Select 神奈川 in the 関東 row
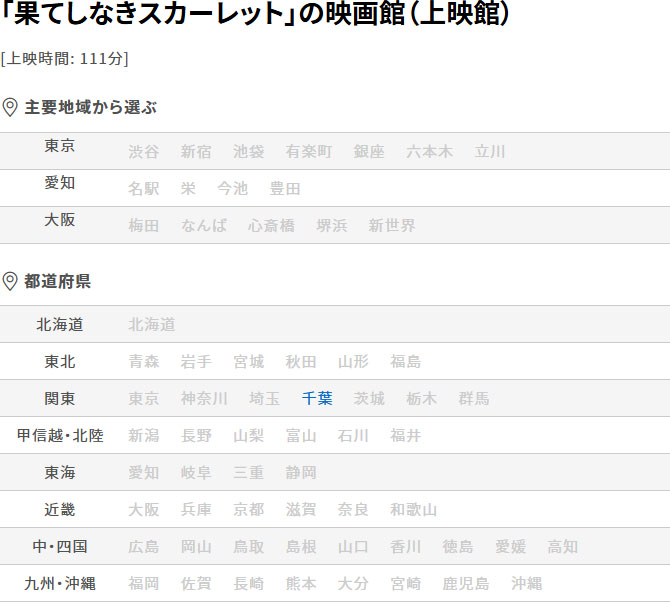 coord(204,399)
